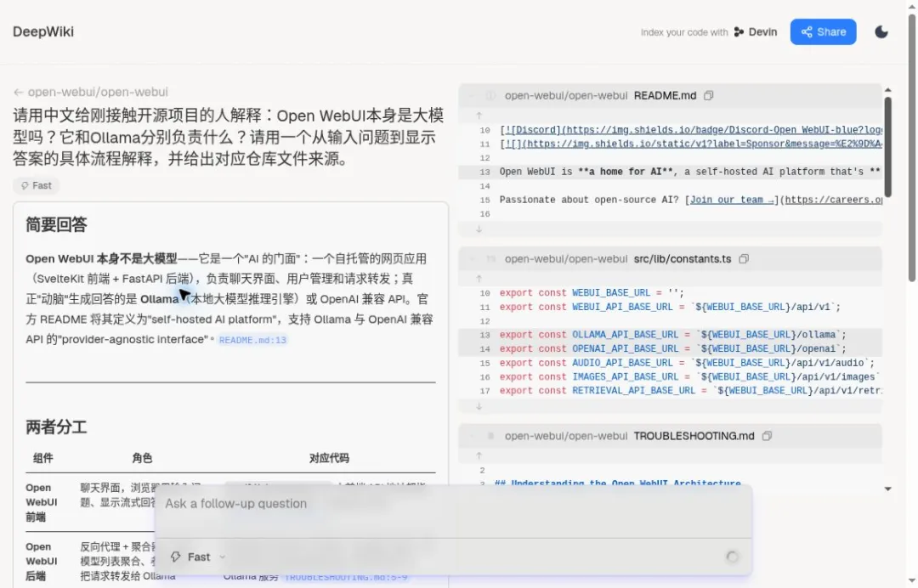Collapse the README.md code snippet panel
Viewport: 918px width, 588px height.
point(472,95)
